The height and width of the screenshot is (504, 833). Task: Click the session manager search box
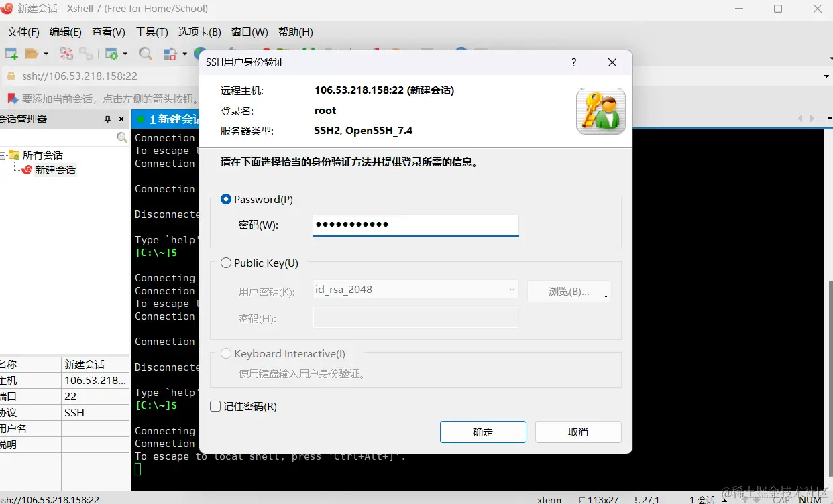tap(58, 137)
